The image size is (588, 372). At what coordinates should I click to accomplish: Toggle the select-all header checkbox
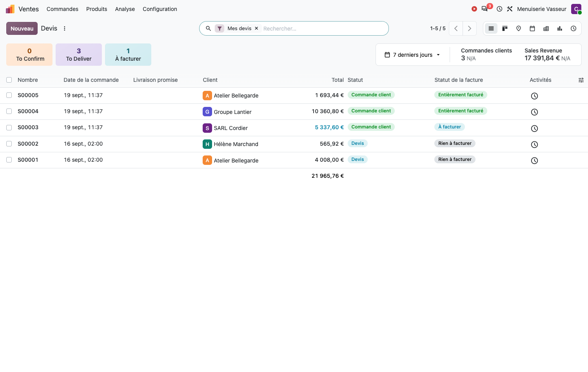tap(9, 80)
